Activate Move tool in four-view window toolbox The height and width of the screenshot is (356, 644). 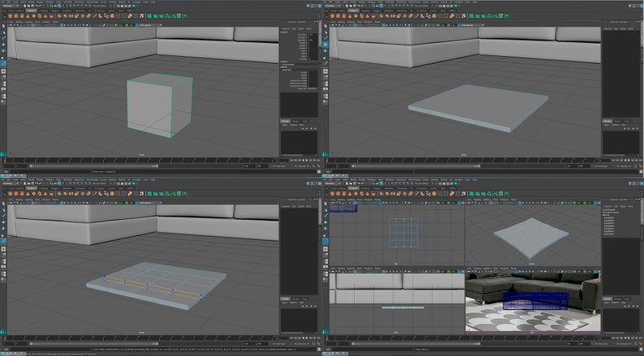tap(325, 222)
